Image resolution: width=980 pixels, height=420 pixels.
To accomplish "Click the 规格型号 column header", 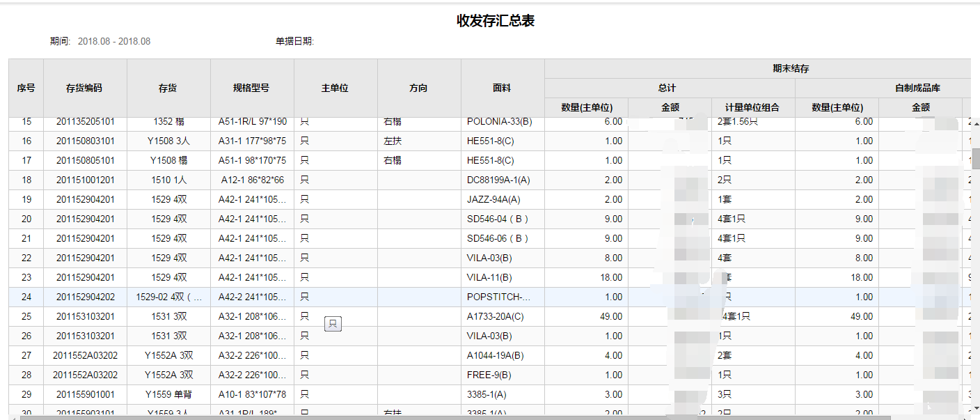I will (x=251, y=88).
